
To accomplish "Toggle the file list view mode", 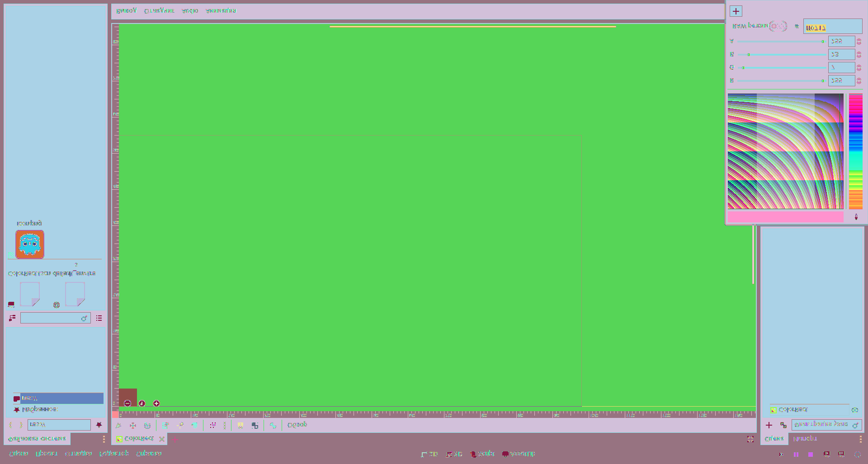I will pyautogui.click(x=99, y=318).
